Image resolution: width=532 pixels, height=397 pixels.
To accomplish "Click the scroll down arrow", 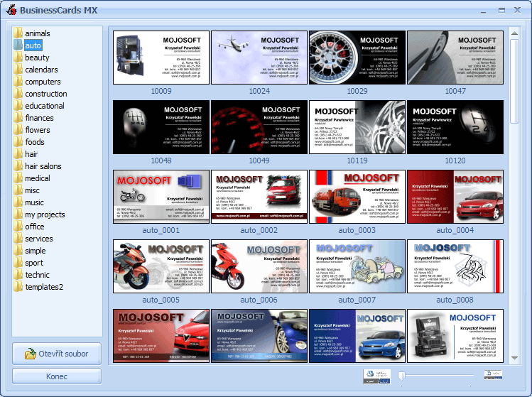I will [x=514, y=358].
